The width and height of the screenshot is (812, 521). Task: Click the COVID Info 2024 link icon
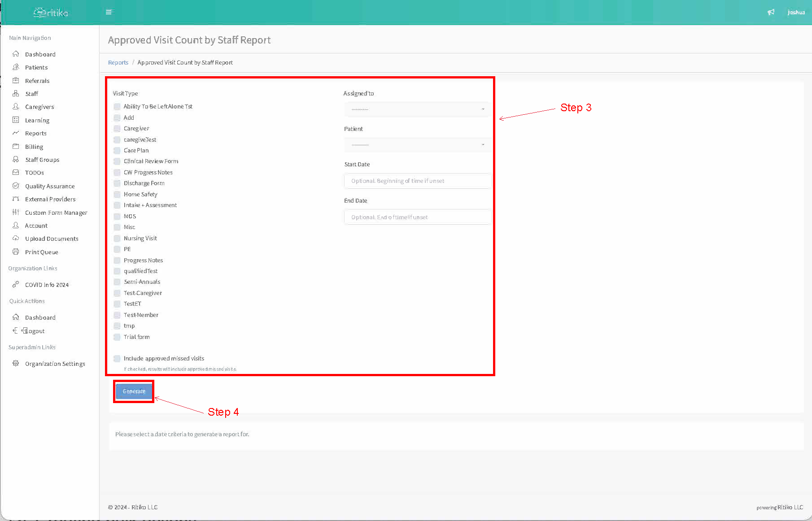coord(16,285)
